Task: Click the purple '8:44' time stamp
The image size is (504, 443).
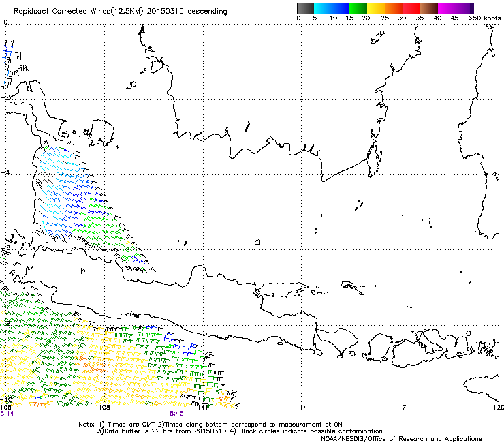Action: click(7, 414)
